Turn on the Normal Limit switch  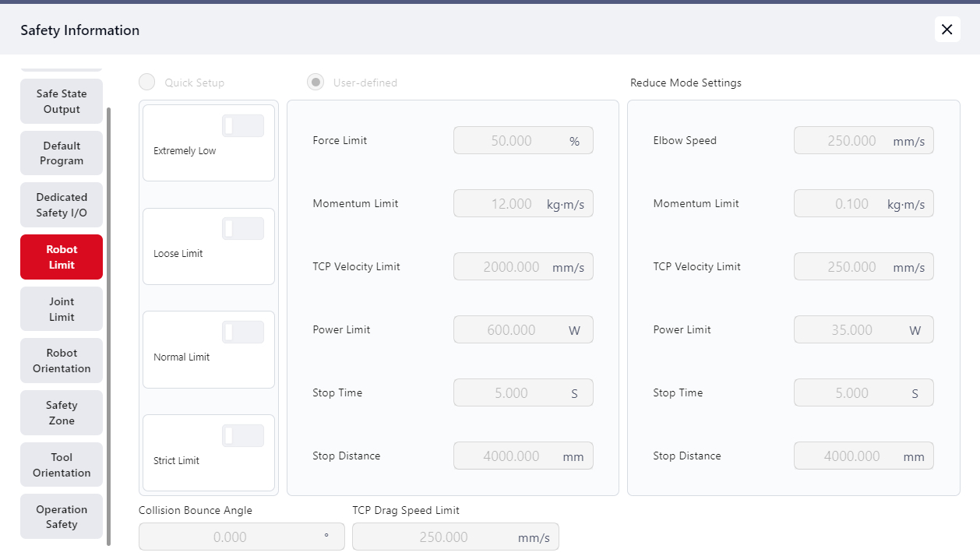[x=243, y=332]
